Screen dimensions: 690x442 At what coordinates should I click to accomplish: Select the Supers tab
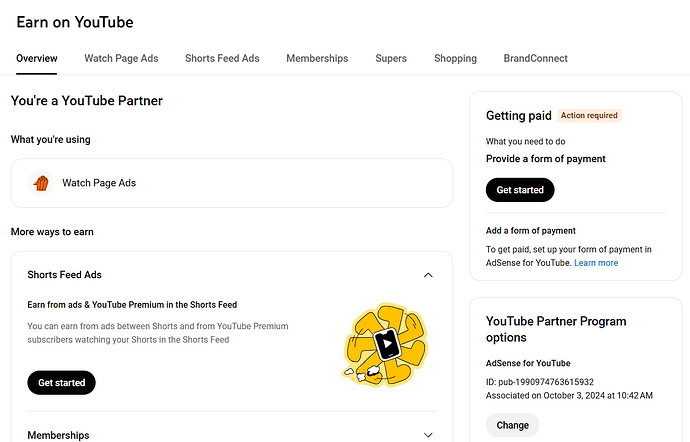click(x=391, y=59)
